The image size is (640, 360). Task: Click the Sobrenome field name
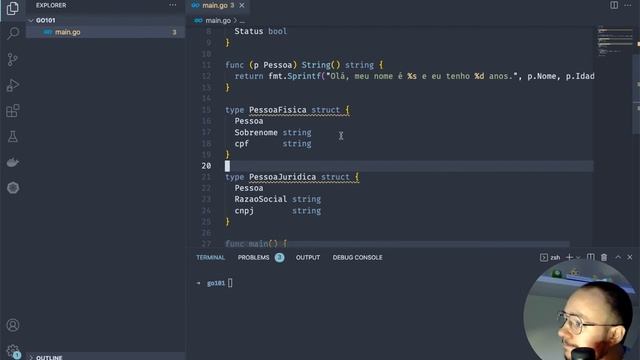tap(256, 132)
